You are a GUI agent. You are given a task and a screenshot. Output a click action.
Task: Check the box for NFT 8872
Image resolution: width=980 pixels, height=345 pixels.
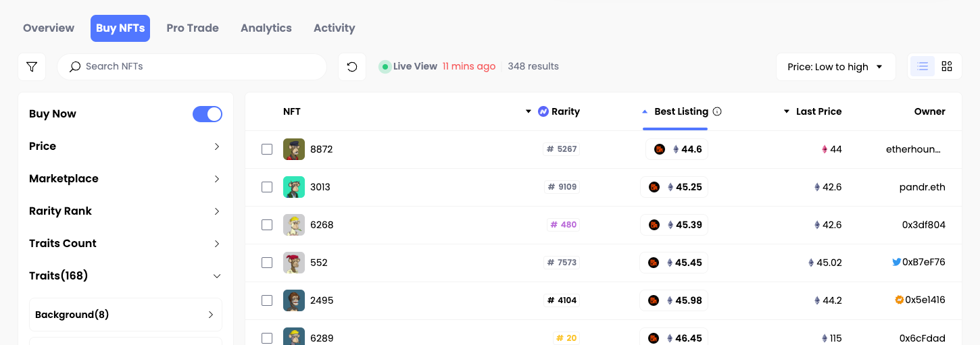(267, 149)
